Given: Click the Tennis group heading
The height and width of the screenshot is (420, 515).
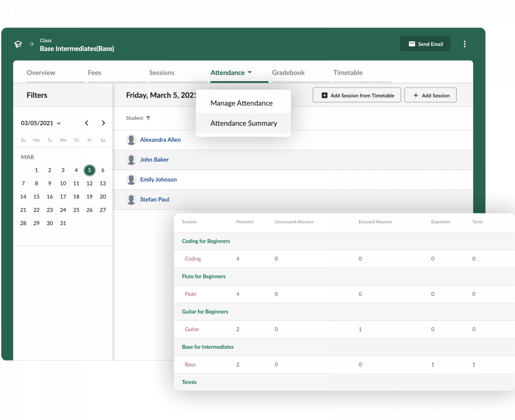Looking at the screenshot, I should click(189, 382).
